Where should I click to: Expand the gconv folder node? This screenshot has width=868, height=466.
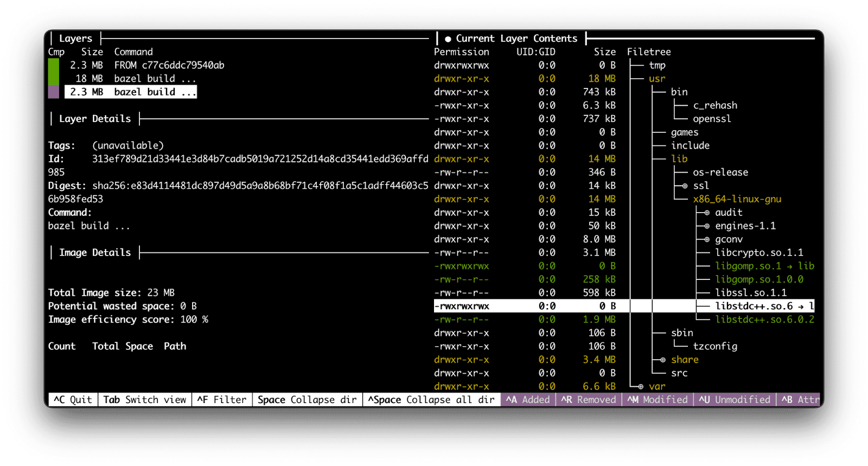pos(707,239)
